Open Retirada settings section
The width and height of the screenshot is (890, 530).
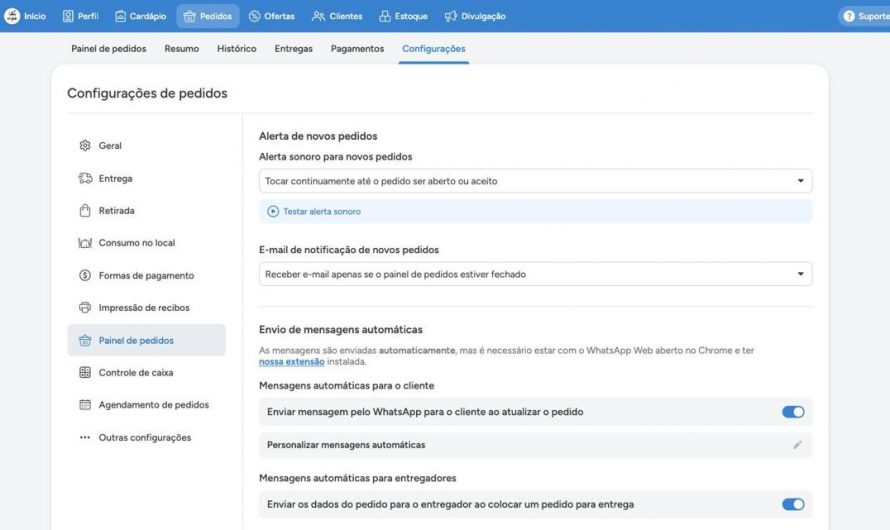[x=146, y=211]
